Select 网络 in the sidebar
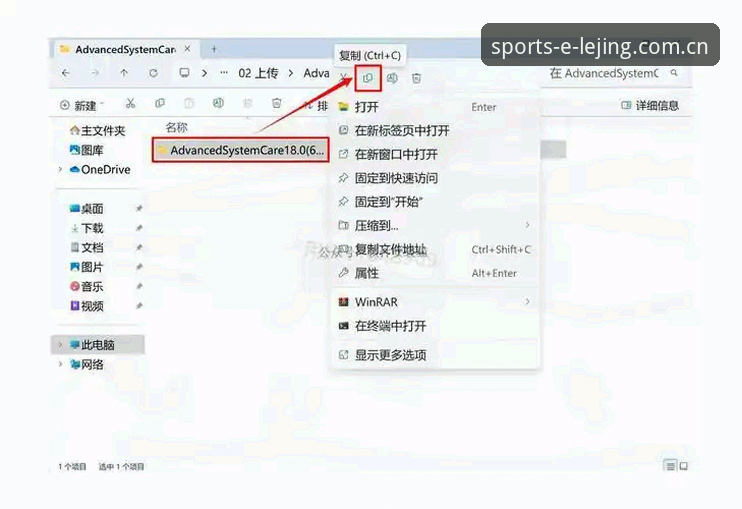Image resolution: width=742 pixels, height=509 pixels. (x=86, y=364)
